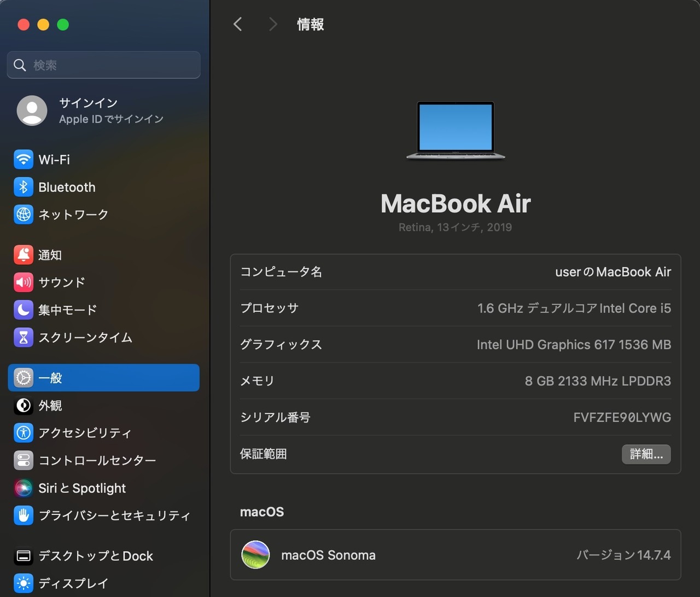Go back with the left chevron
This screenshot has height=597, width=700.
coord(237,24)
